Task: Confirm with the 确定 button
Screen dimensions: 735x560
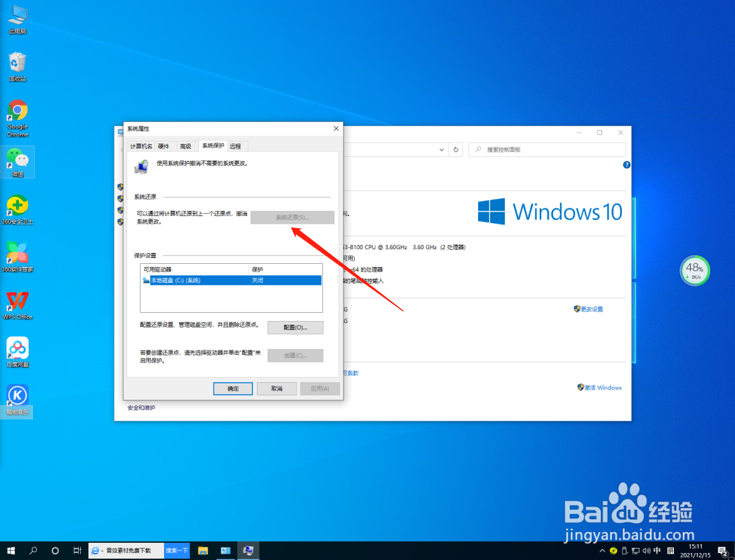Action: (233, 388)
